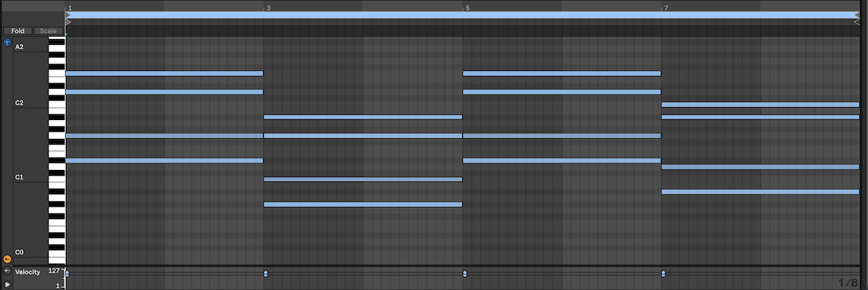Toggle the headphone MIDI editor preview icon
Screen dimensions: 868x290
(x=7, y=43)
